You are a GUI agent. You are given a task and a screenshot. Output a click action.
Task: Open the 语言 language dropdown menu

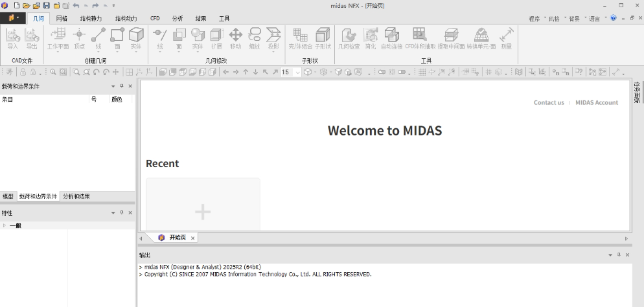[597, 19]
